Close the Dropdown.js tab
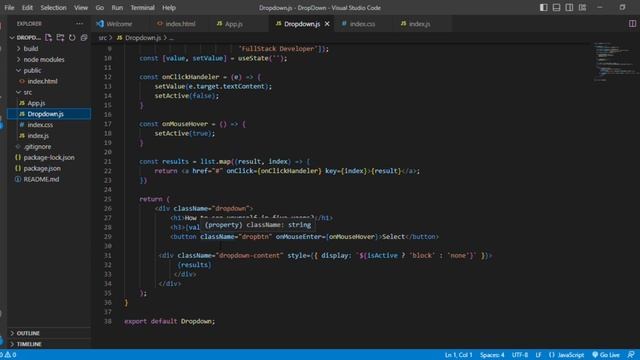The width and height of the screenshot is (640, 360). [327, 24]
